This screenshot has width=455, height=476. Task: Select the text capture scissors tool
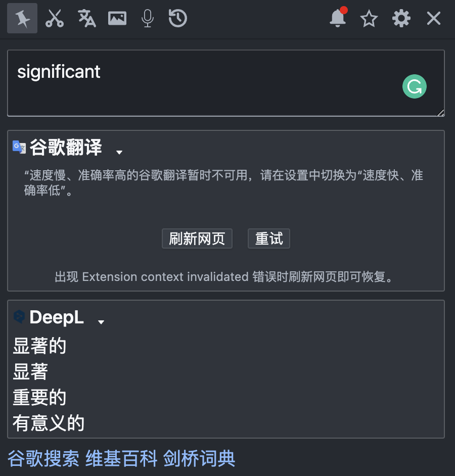click(55, 18)
